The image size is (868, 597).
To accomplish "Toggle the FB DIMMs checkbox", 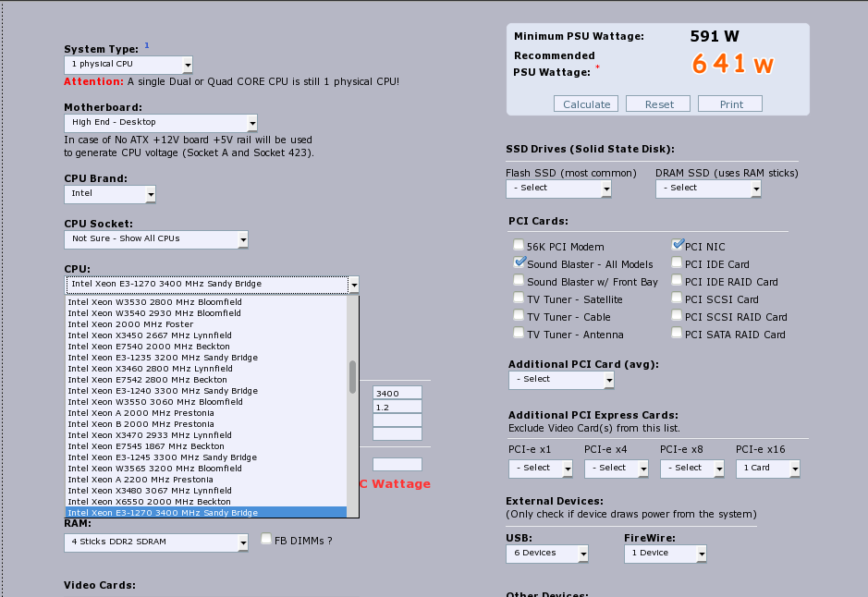I will [266, 539].
